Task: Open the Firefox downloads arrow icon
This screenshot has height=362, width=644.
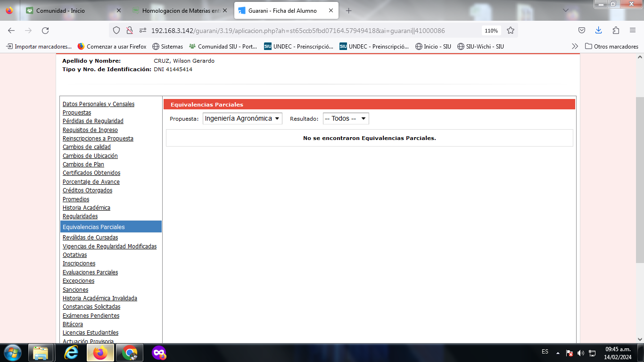Action: (x=599, y=30)
